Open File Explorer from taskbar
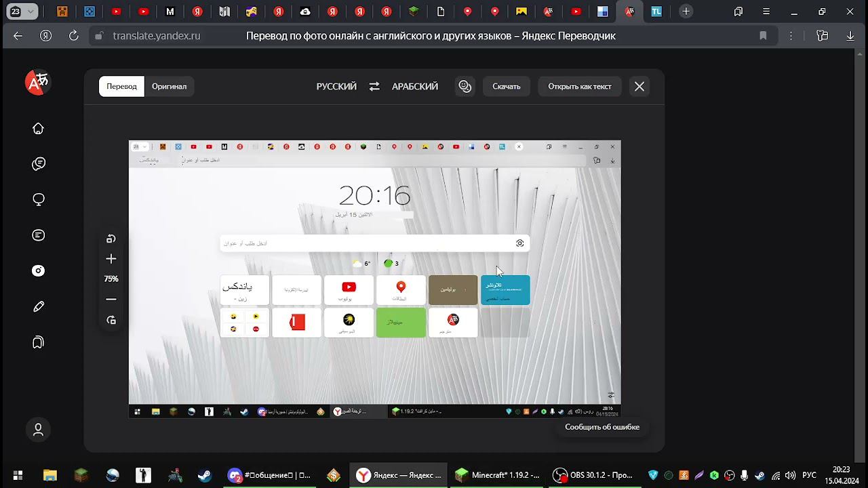This screenshot has height=488, width=868. (x=50, y=475)
